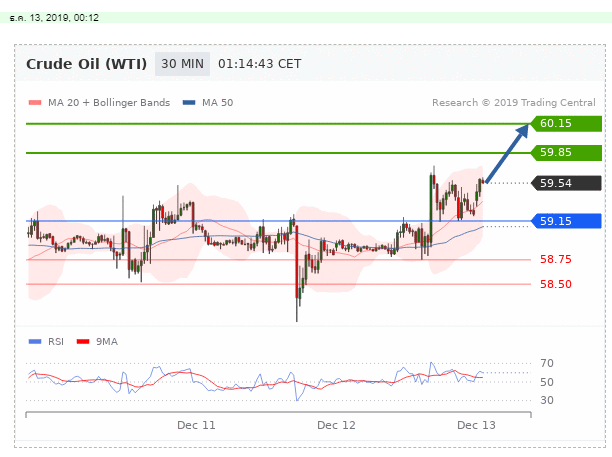612x457 pixels.
Task: Toggle the RSI indicator legend
Action: [55, 341]
